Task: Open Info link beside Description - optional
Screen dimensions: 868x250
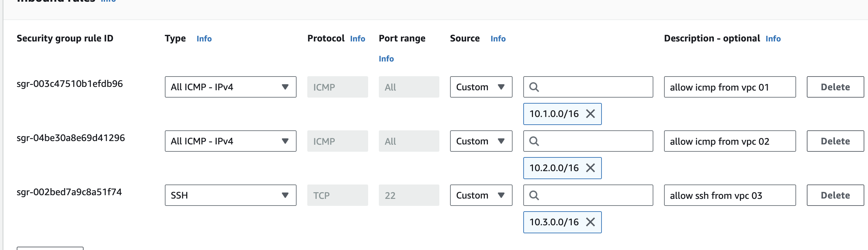Action: [773, 39]
